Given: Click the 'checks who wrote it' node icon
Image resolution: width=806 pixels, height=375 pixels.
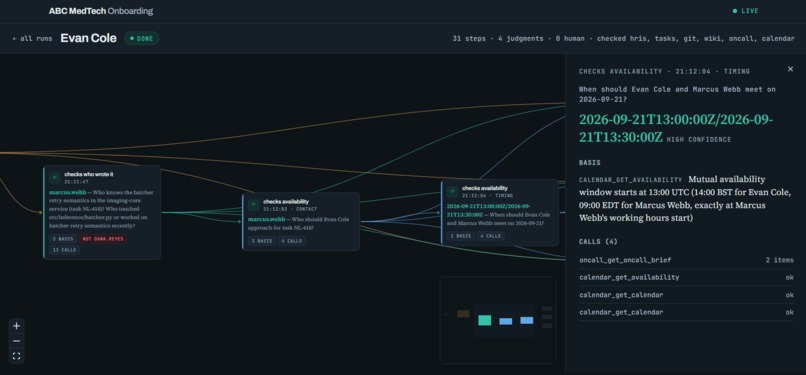Looking at the screenshot, I should (54, 177).
